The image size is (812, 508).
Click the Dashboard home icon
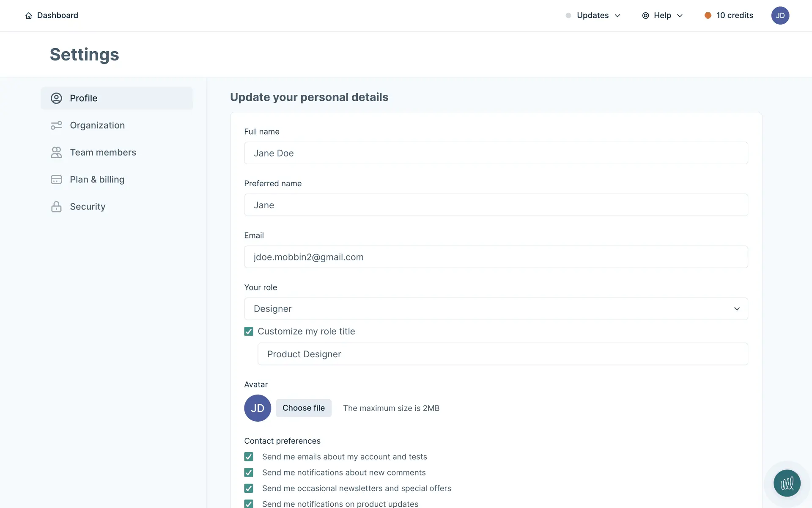29,16
